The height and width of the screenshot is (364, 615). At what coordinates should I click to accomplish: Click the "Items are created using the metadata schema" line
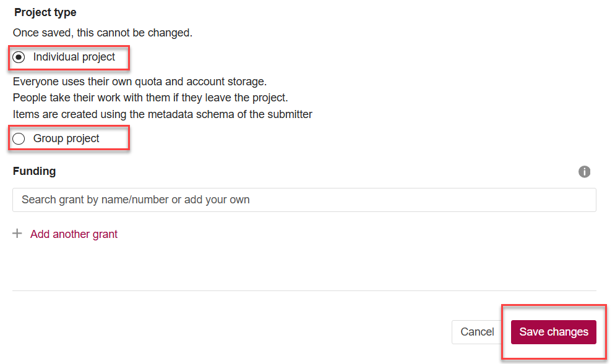[162, 114]
